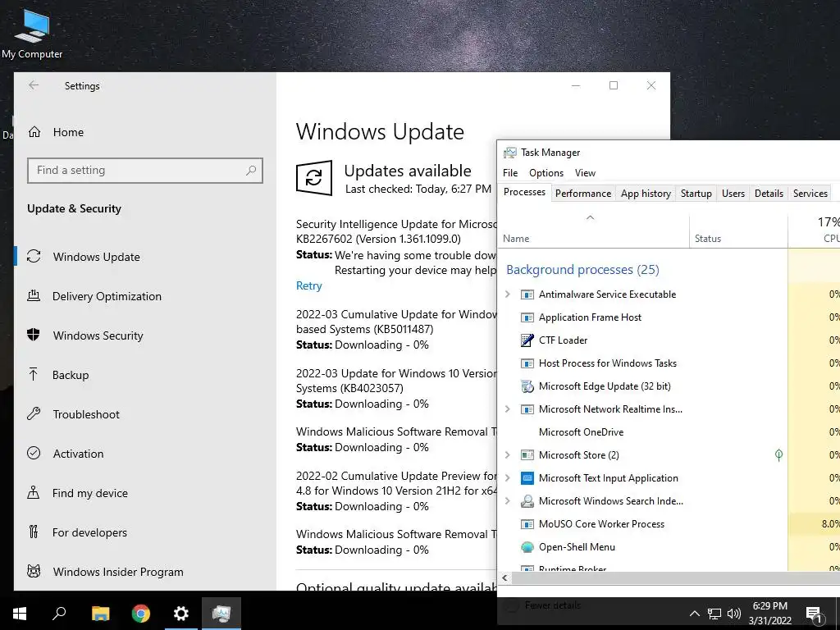Select Microsoft OneDrive process row
Screen dimensions: 840x630
[x=669, y=431]
